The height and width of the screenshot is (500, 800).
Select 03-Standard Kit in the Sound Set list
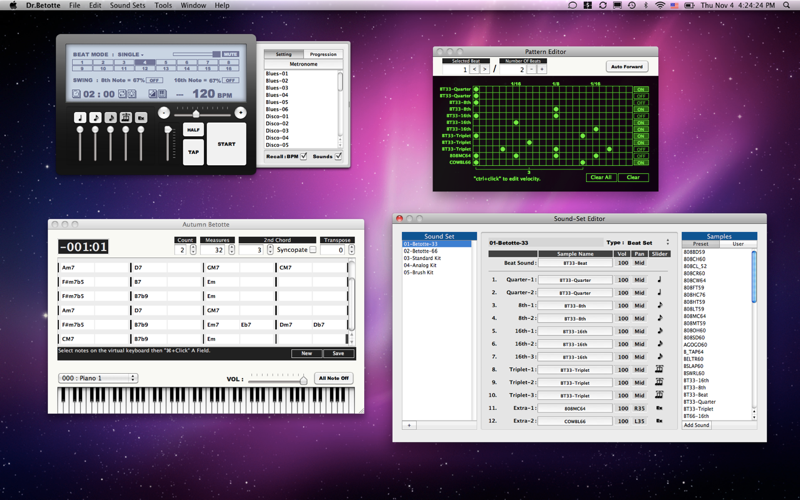pyautogui.click(x=422, y=258)
